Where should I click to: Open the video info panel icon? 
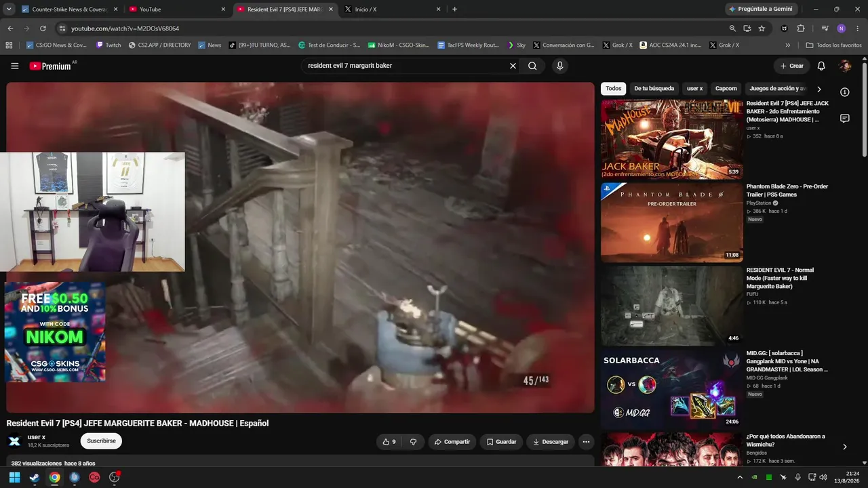[x=845, y=92]
